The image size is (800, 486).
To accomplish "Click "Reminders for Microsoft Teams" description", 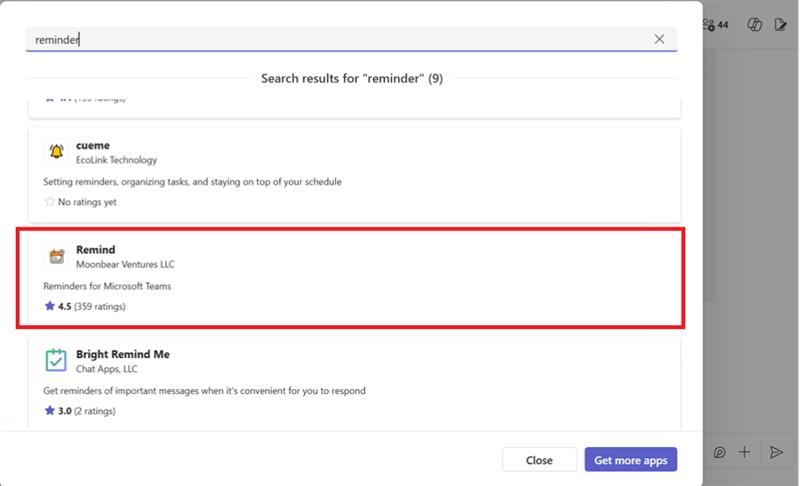I will 107,286.
